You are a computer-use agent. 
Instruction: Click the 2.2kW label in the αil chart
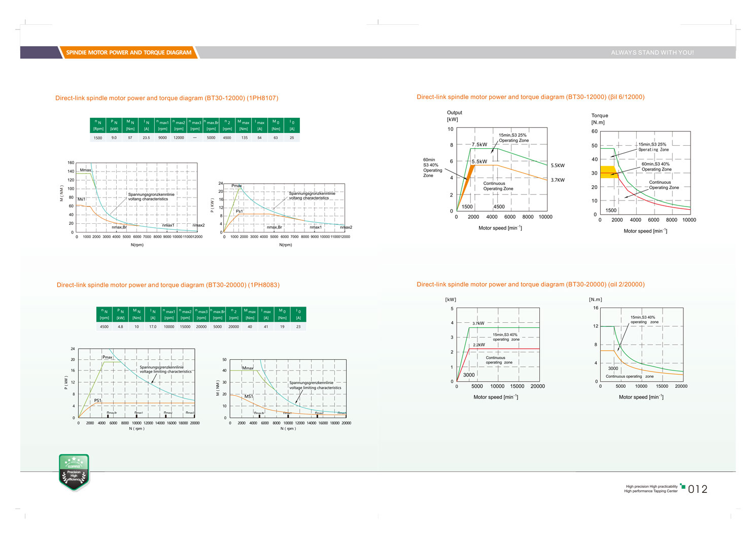tap(478, 345)
